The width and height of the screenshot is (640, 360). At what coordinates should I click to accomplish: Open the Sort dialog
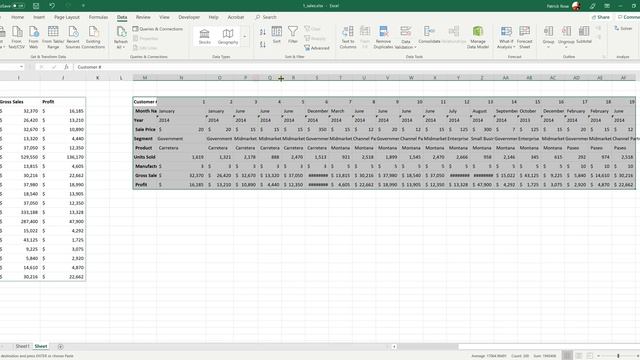pos(277,35)
